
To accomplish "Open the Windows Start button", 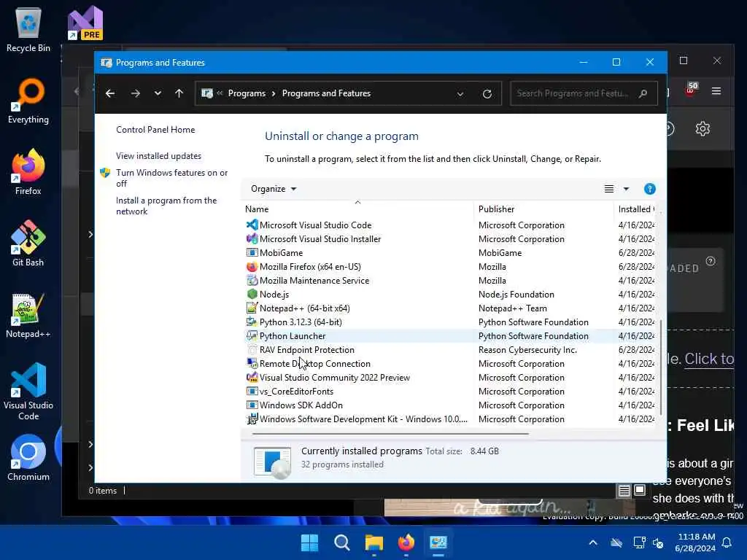I will click(x=309, y=542).
